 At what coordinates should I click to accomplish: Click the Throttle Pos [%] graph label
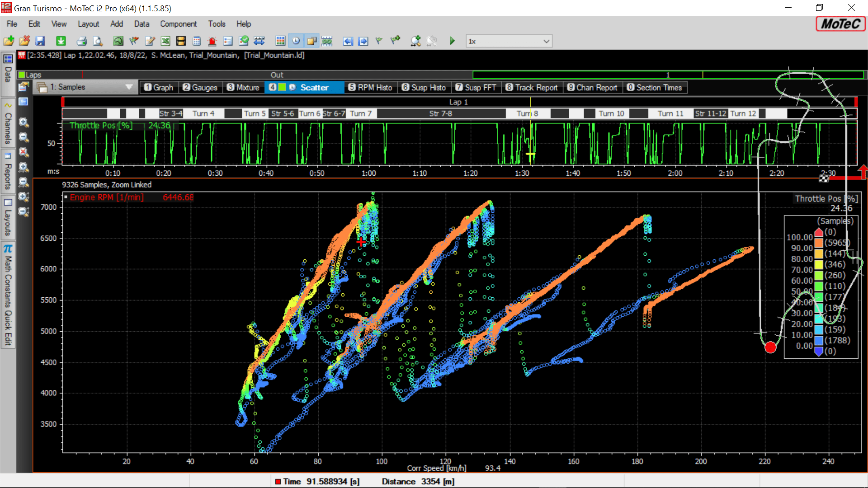click(x=101, y=126)
